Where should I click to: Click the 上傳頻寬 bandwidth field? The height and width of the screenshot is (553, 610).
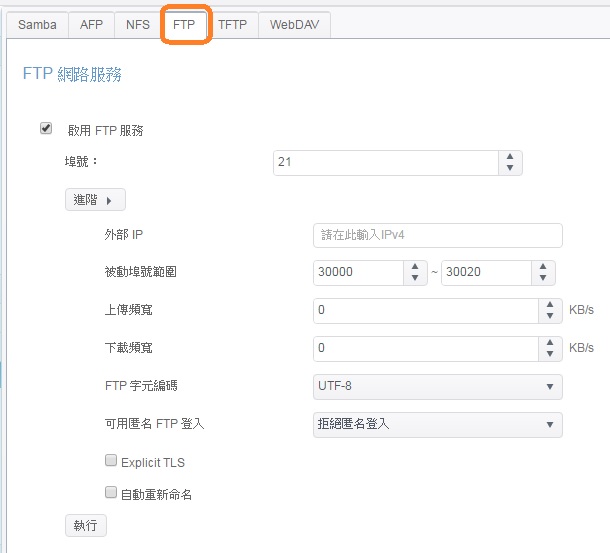[426, 311]
